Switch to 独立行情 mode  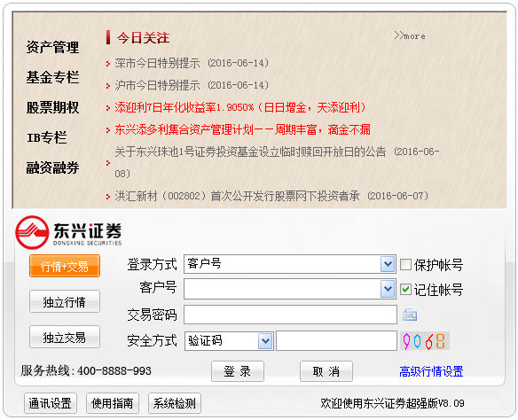tap(65, 301)
